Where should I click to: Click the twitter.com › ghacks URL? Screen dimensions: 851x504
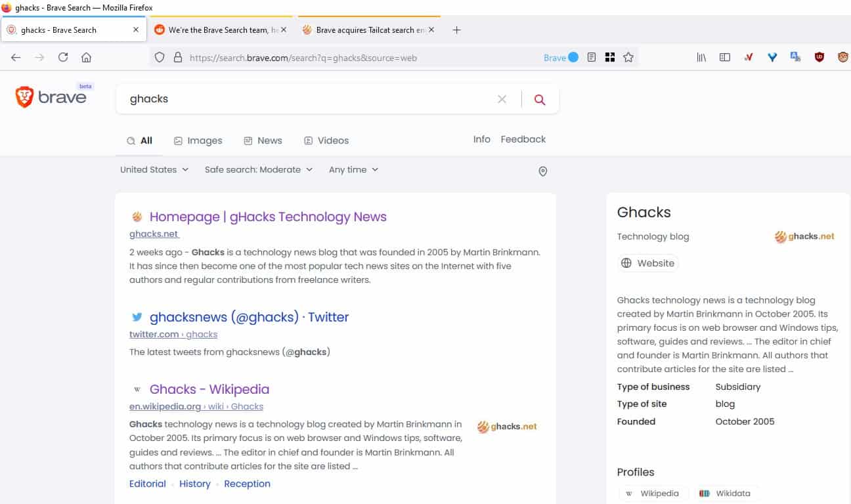pyautogui.click(x=173, y=334)
